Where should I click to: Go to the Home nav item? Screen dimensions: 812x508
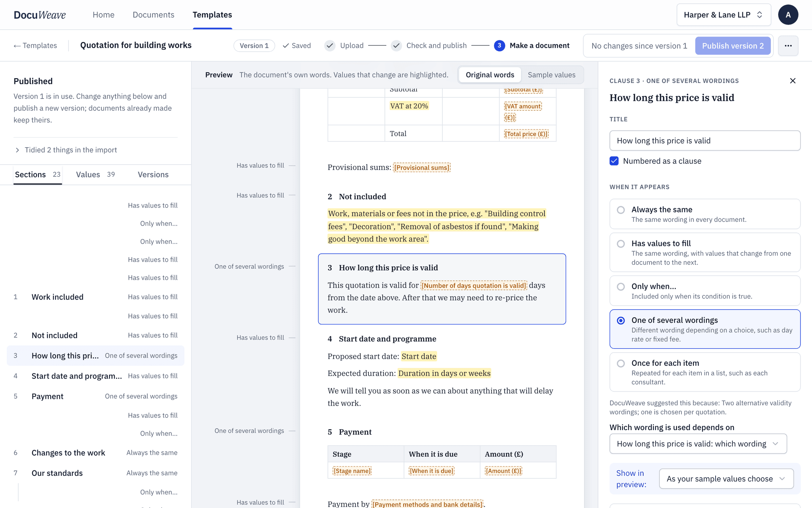pyautogui.click(x=104, y=15)
